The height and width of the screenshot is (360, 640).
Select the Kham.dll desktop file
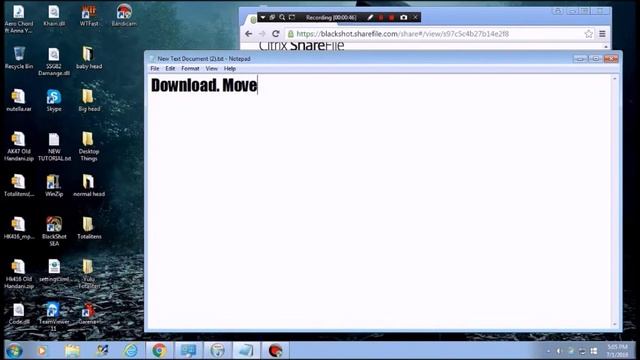[x=54, y=16]
